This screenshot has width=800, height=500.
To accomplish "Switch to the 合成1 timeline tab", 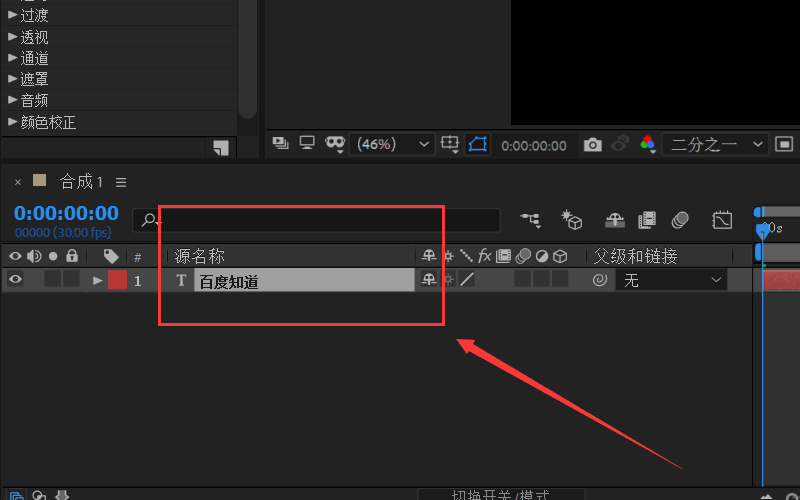I will pyautogui.click(x=81, y=181).
